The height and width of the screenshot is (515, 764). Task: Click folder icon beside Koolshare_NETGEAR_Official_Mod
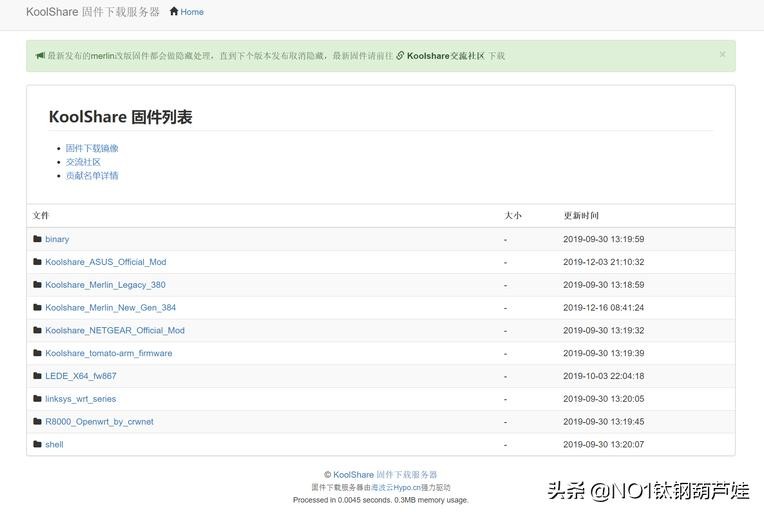click(38, 330)
